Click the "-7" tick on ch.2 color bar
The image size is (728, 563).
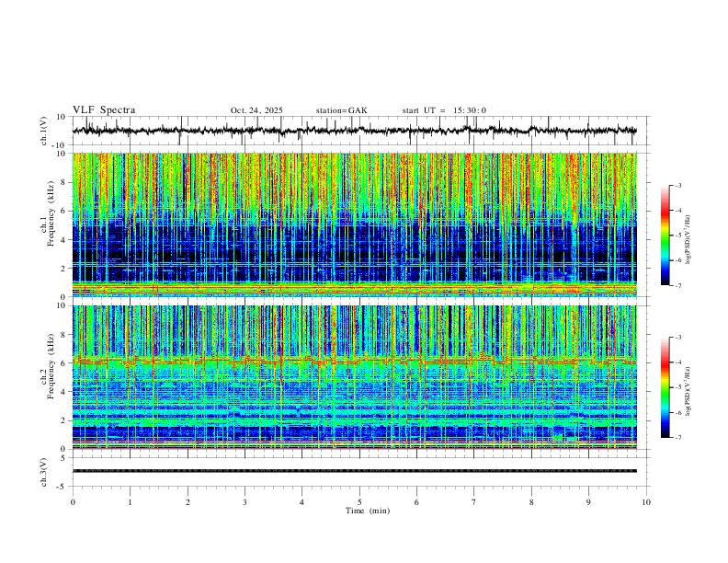pos(677,438)
